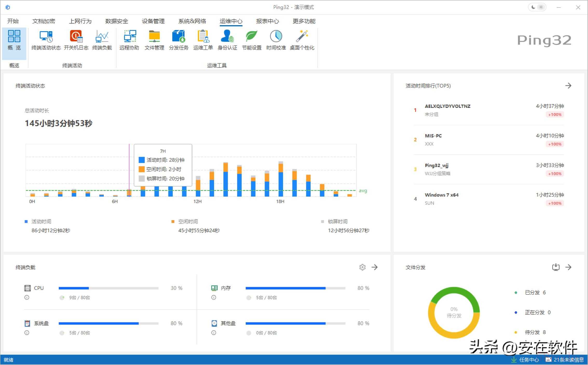Switch to the 报表中心 tab
Screen dimensions: 588x365
click(268, 21)
